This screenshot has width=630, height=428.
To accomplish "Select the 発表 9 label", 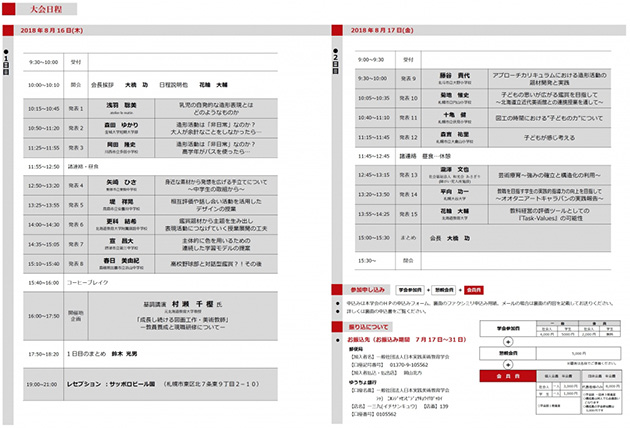I will [x=409, y=78].
